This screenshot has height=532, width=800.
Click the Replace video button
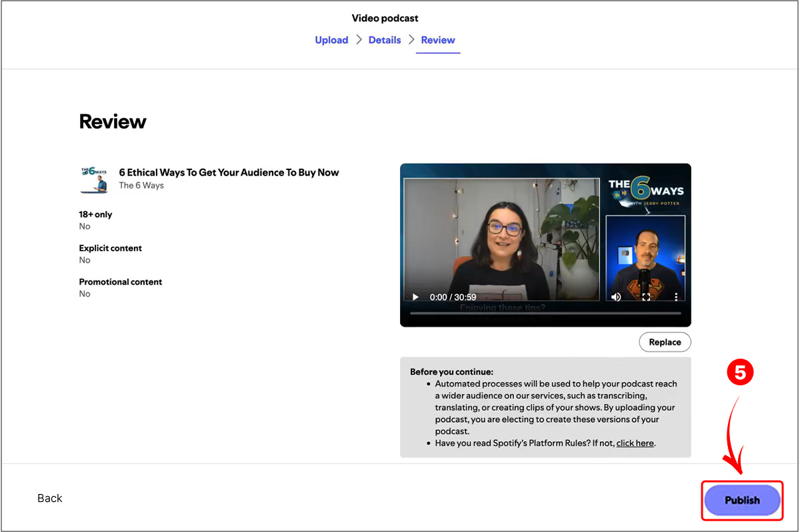tap(665, 342)
